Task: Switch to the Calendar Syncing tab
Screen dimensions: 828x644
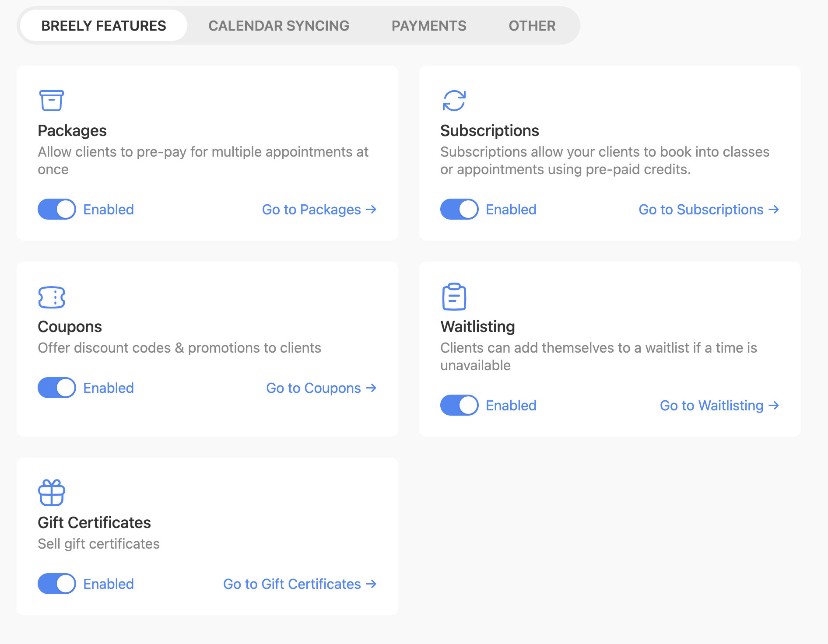Action: pos(279,26)
